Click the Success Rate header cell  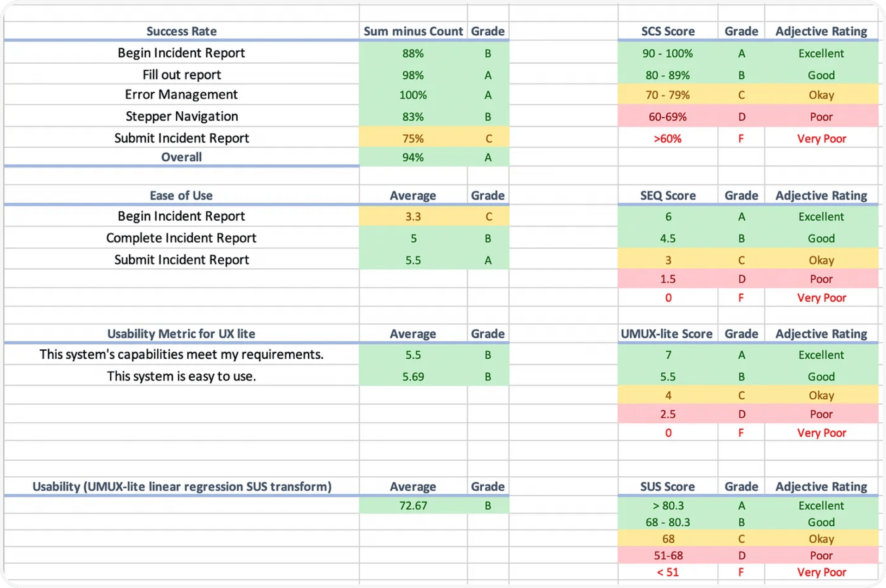[x=181, y=31]
